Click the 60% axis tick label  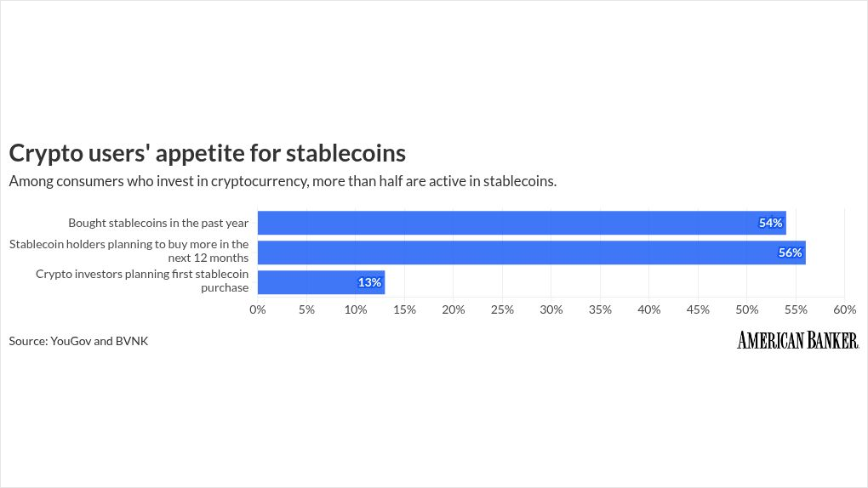coord(844,309)
